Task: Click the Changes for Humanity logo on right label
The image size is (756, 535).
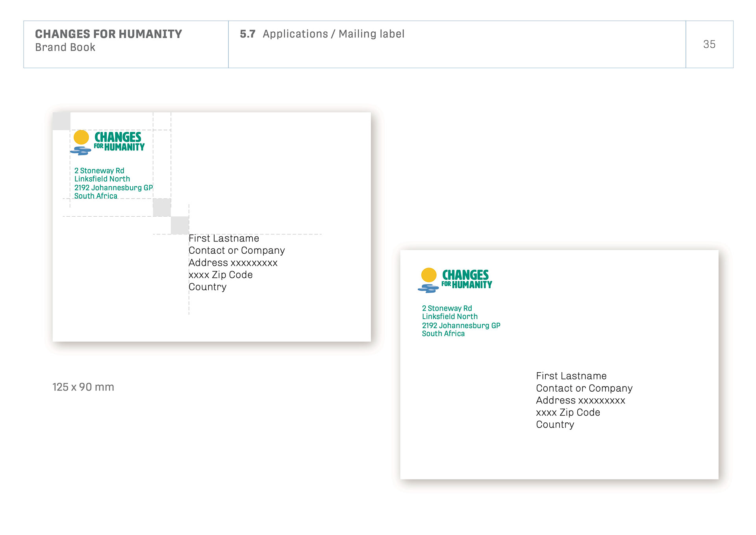Action: pyautogui.click(x=455, y=281)
